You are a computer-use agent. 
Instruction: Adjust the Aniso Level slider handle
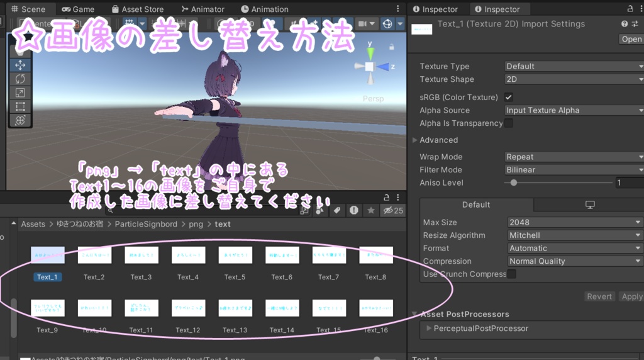coord(513,183)
